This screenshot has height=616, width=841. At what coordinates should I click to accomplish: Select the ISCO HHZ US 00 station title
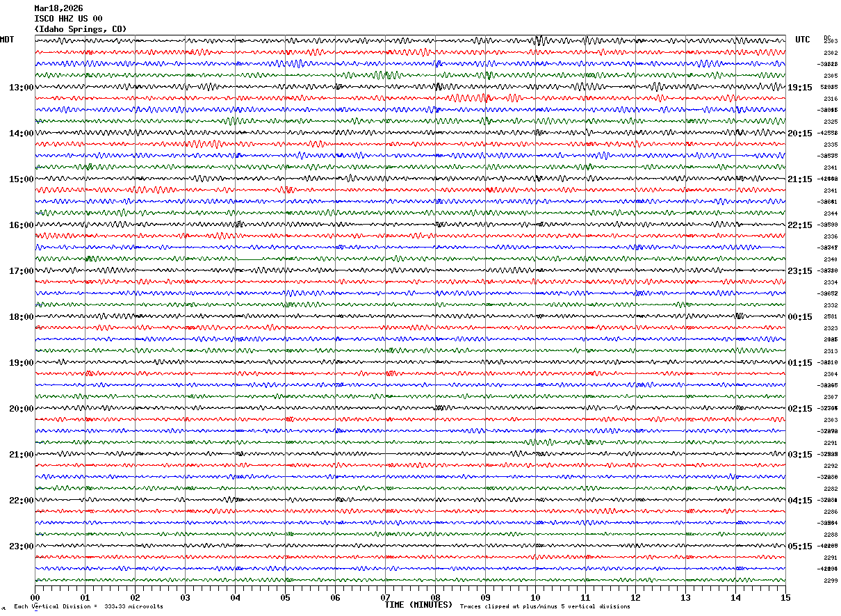coord(68,19)
